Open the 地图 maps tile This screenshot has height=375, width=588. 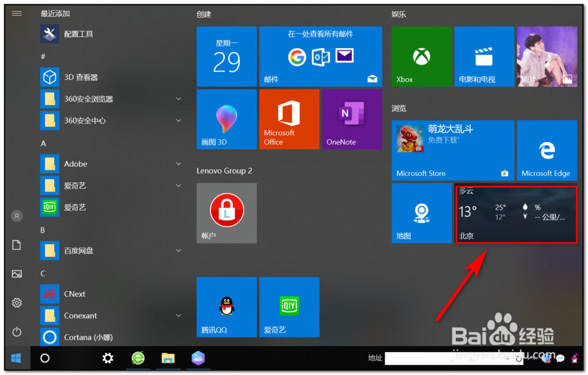point(422,213)
